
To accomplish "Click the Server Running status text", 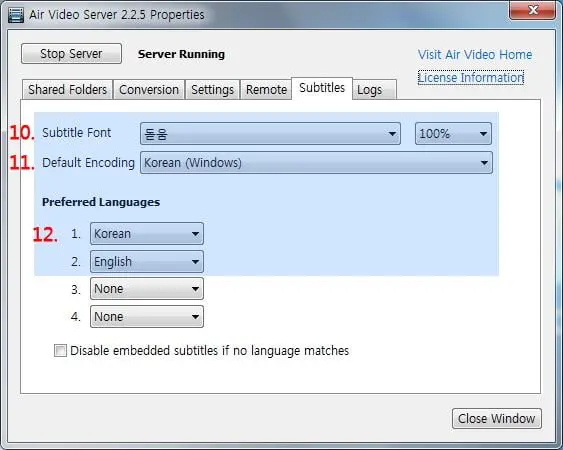I will (181, 54).
